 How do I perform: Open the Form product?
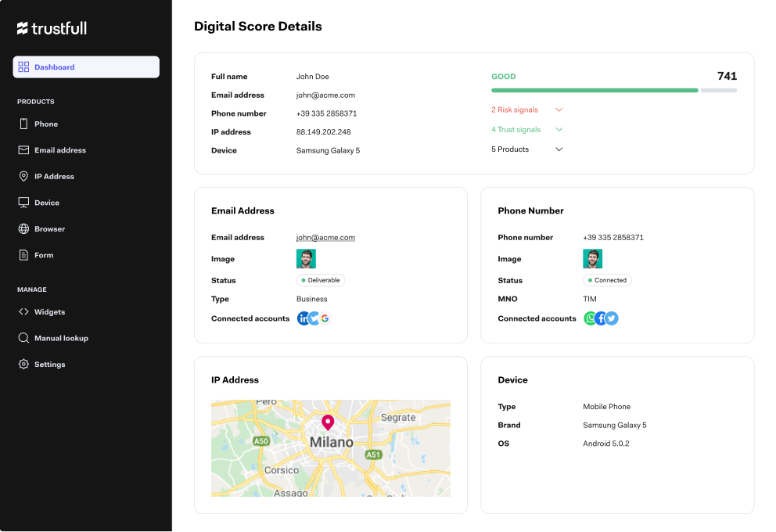[44, 255]
